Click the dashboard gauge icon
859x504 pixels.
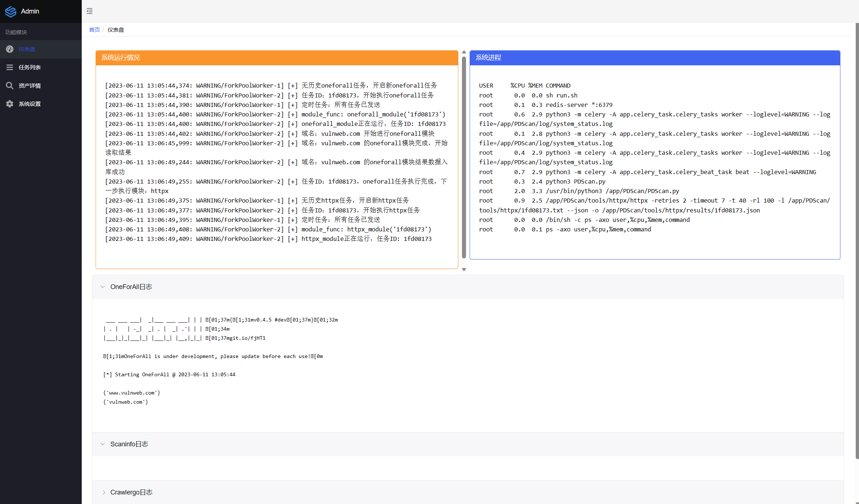tap(10, 49)
